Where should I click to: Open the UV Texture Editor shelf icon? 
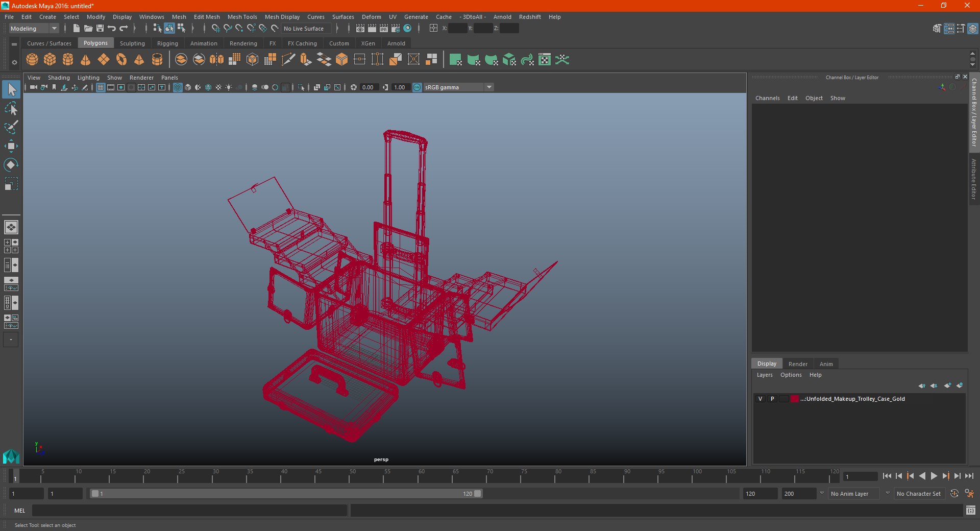(x=545, y=60)
